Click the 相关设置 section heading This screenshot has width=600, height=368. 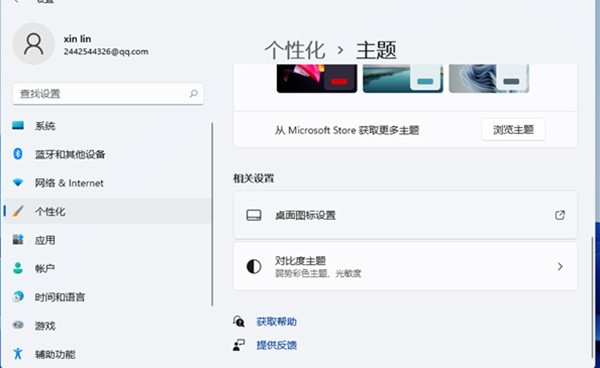[x=254, y=178]
